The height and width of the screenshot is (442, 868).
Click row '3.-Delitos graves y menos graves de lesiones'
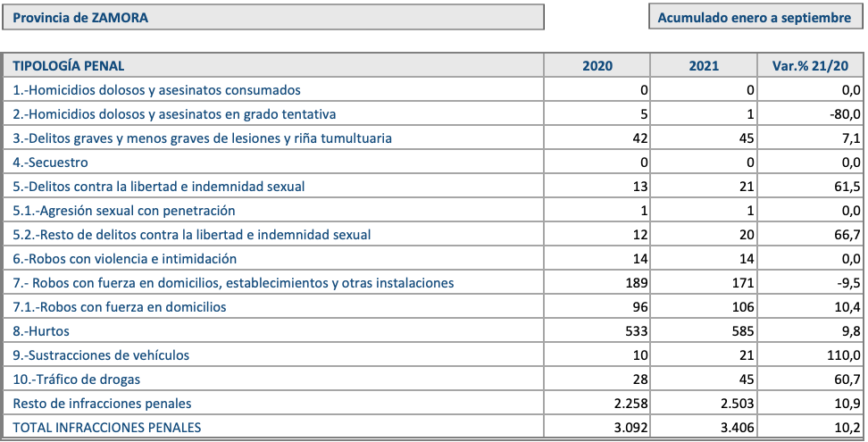point(433,138)
